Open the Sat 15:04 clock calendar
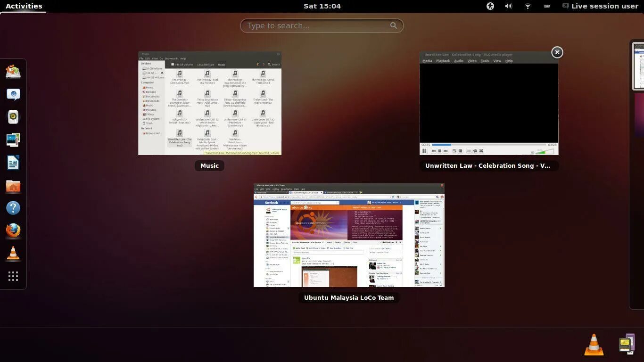Screen dimensions: 644x362 click(322, 6)
